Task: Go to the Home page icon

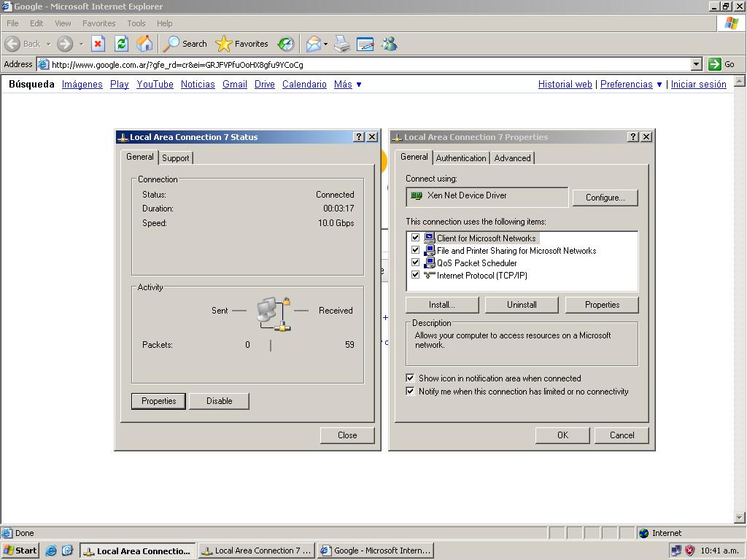Action: pyautogui.click(x=144, y=44)
